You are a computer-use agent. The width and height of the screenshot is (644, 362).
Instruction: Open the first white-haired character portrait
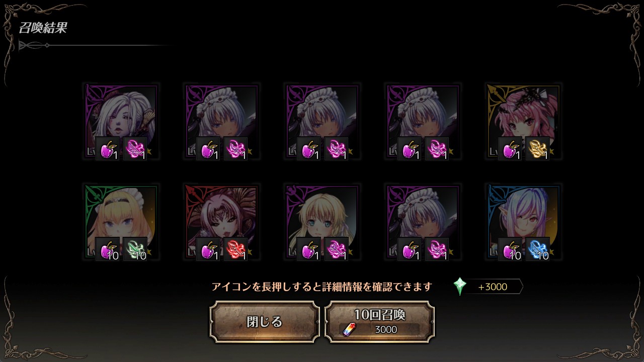point(121,122)
